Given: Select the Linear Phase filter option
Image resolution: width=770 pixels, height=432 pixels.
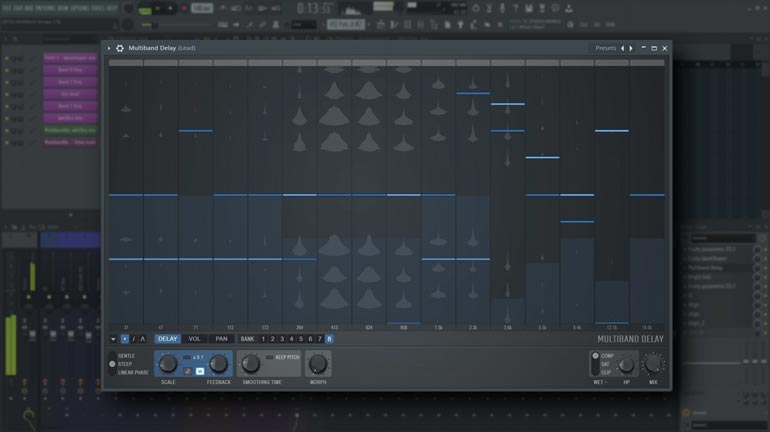Looking at the screenshot, I should (x=132, y=372).
